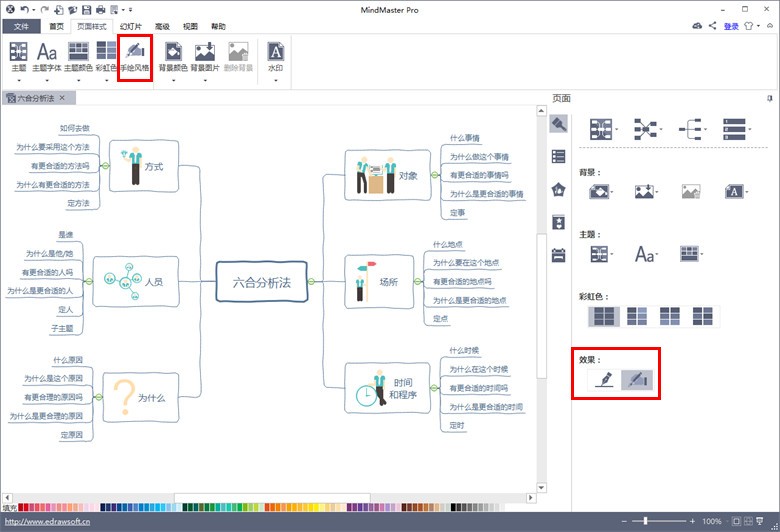The image size is (780, 532).
Task: Click the Redo icon in quick access toolbar
Action: [45, 9]
